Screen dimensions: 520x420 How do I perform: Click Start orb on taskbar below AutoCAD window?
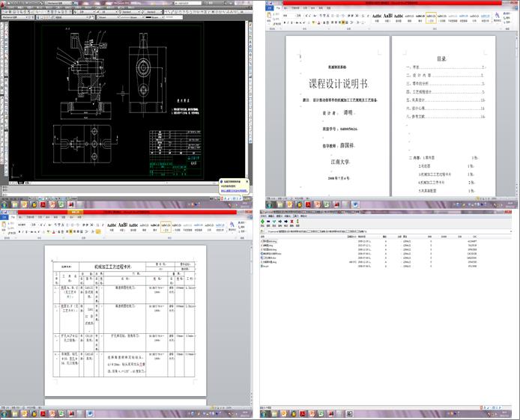[4, 204]
